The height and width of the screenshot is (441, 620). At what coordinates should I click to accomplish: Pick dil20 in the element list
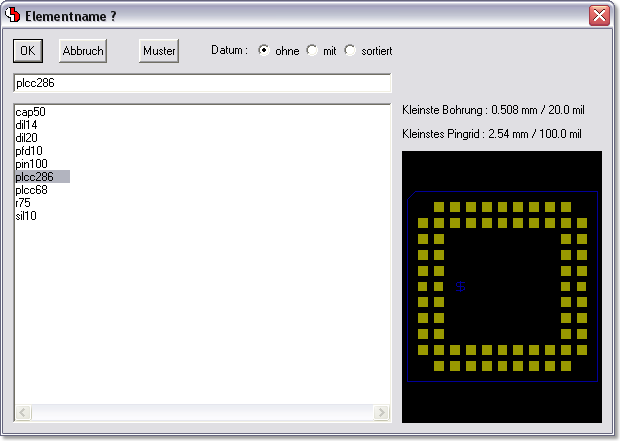(x=26, y=138)
